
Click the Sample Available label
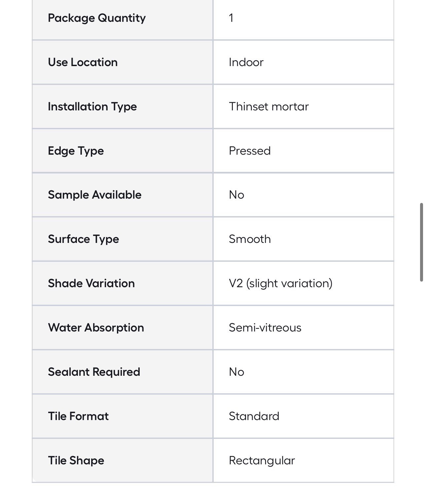pos(94,195)
